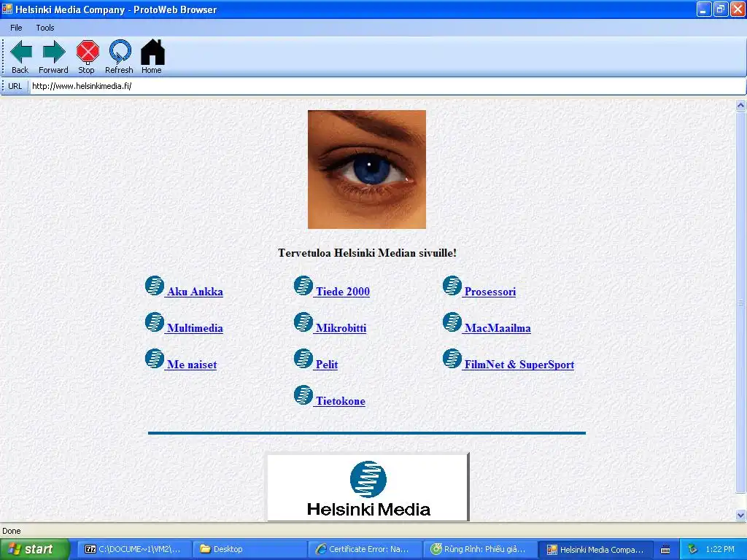Image resolution: width=747 pixels, height=560 pixels.
Task: Click the tray icon beside the clock
Action: pyautogui.click(x=692, y=549)
